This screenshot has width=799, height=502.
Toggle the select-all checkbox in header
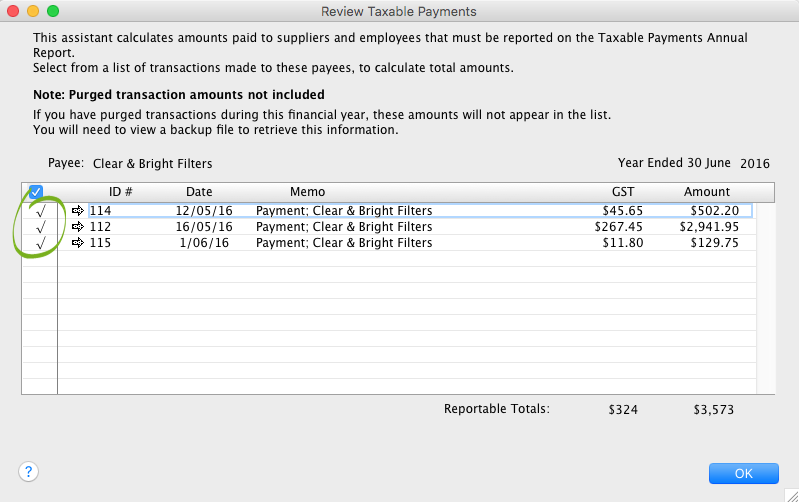coord(36,192)
